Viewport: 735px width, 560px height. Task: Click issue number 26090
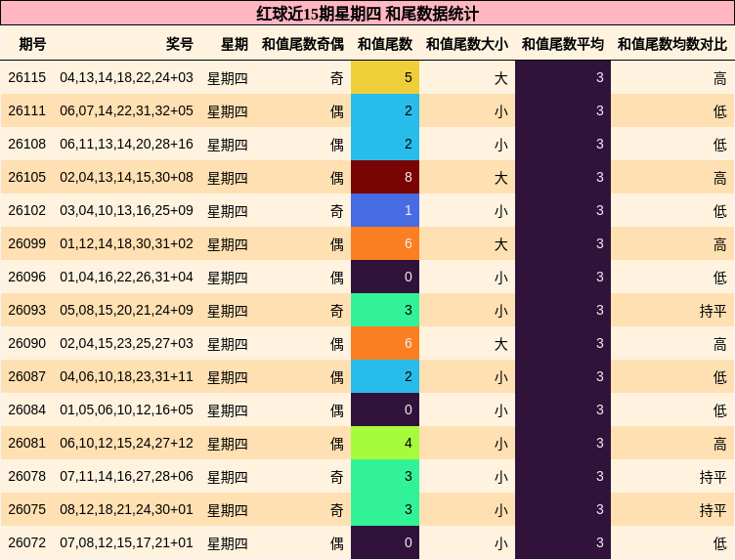[x=26, y=343]
